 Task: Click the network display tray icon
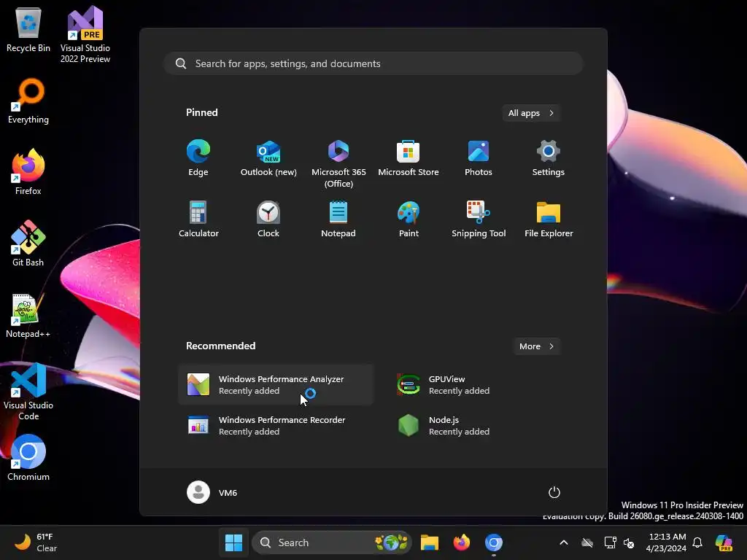pyautogui.click(x=610, y=542)
